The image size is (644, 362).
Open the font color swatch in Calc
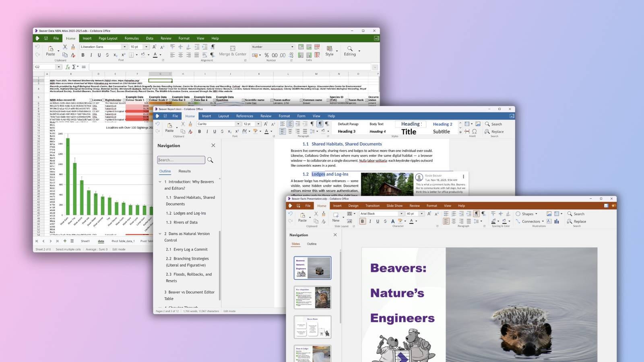pos(155,55)
